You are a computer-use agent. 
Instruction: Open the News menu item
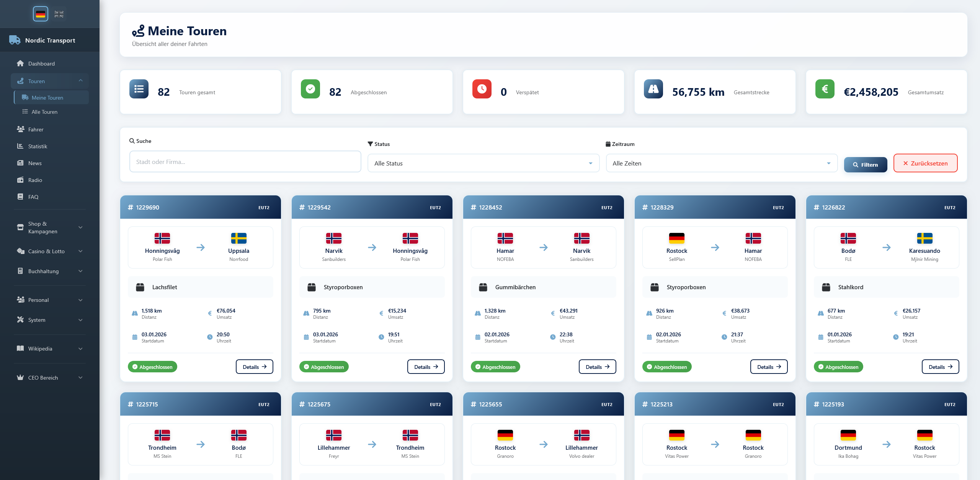pos(35,163)
